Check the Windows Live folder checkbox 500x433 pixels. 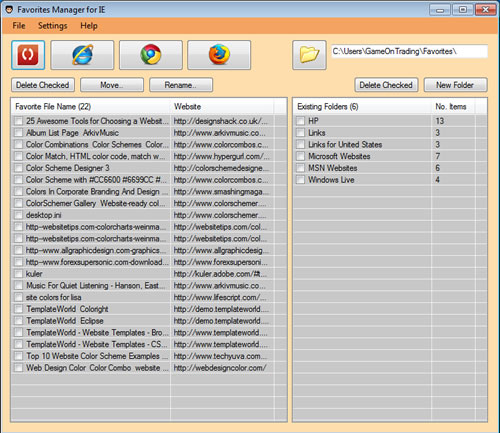pos(301,180)
